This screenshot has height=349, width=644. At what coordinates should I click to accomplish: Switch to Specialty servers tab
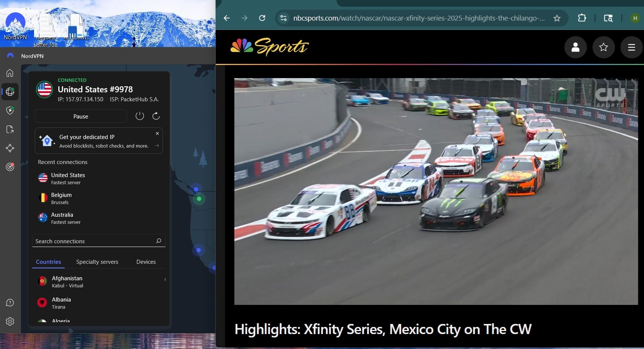tap(97, 262)
